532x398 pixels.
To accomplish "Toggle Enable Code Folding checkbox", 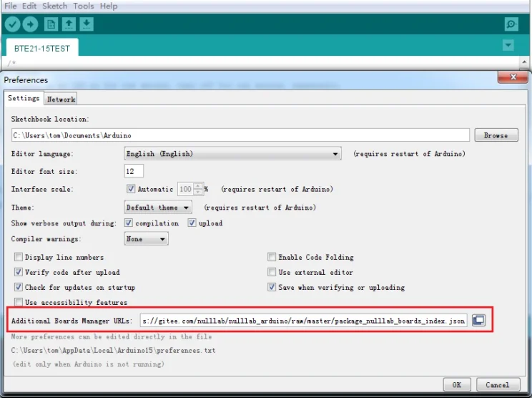I will coord(272,257).
